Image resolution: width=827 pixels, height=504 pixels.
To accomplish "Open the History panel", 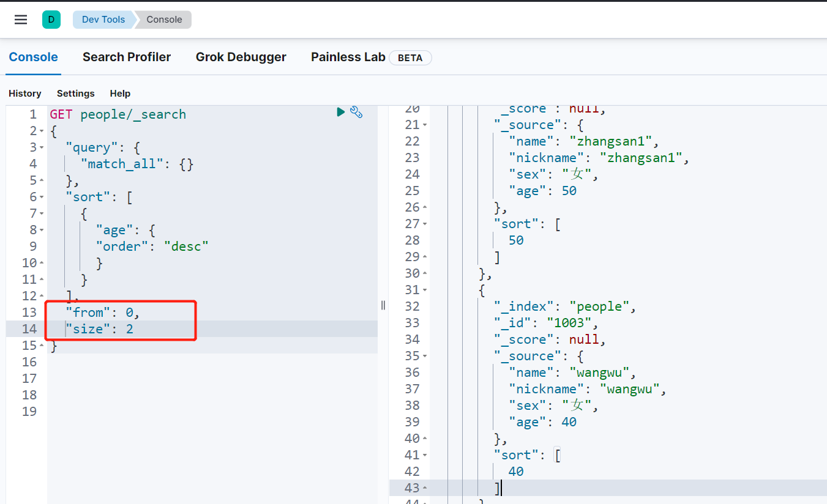I will pos(25,94).
